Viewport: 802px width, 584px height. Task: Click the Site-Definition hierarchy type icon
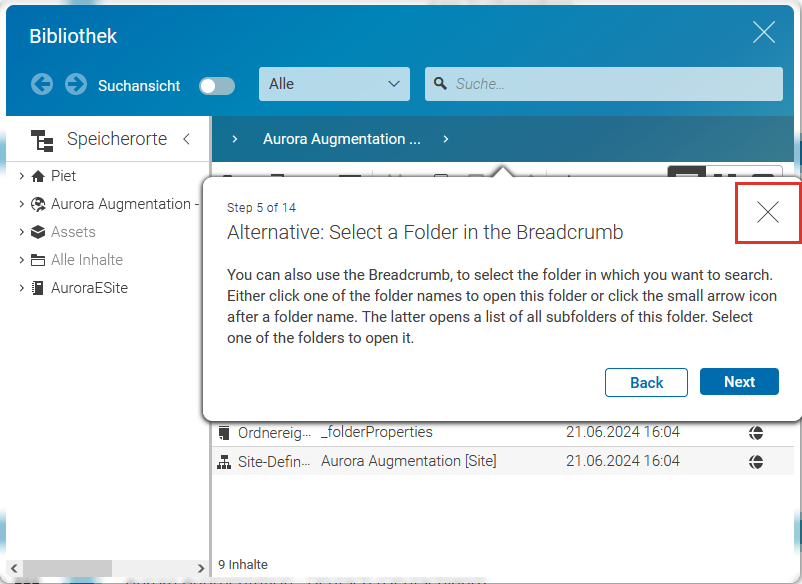pyautogui.click(x=224, y=461)
